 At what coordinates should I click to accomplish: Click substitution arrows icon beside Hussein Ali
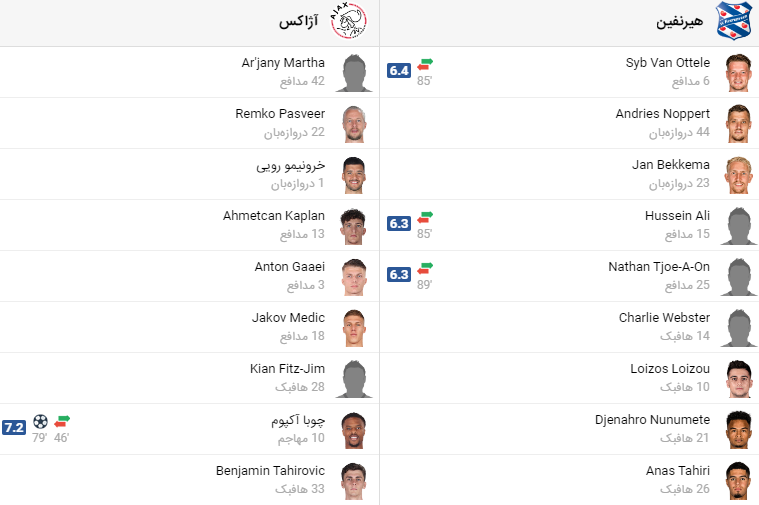pos(425,217)
